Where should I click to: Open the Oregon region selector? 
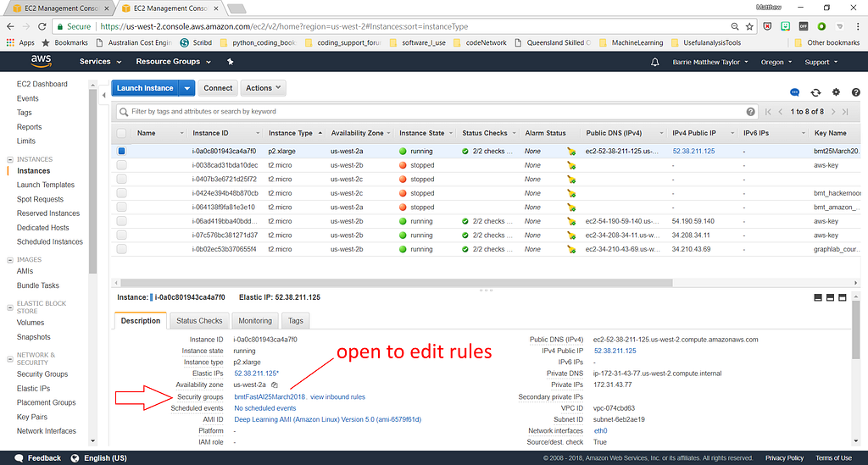776,62
